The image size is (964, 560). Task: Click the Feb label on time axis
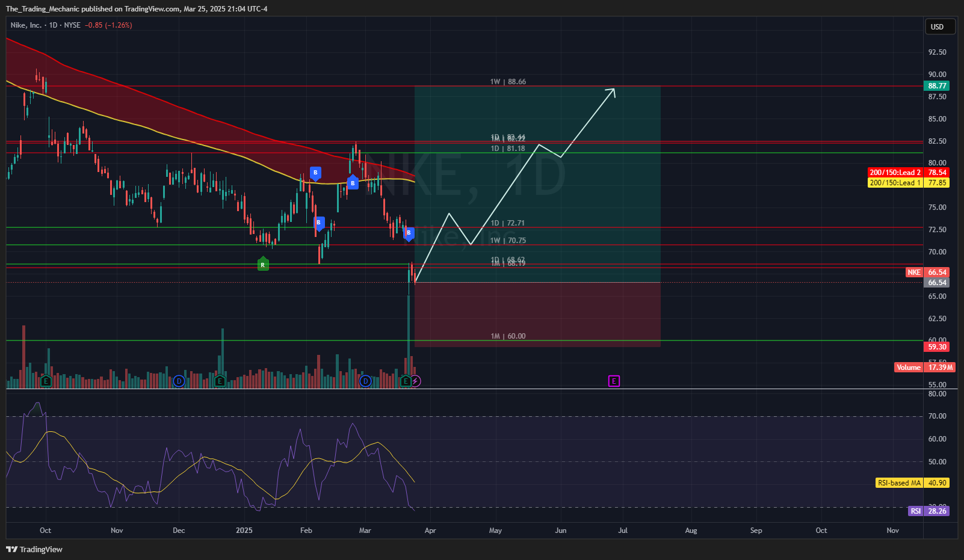(x=306, y=531)
